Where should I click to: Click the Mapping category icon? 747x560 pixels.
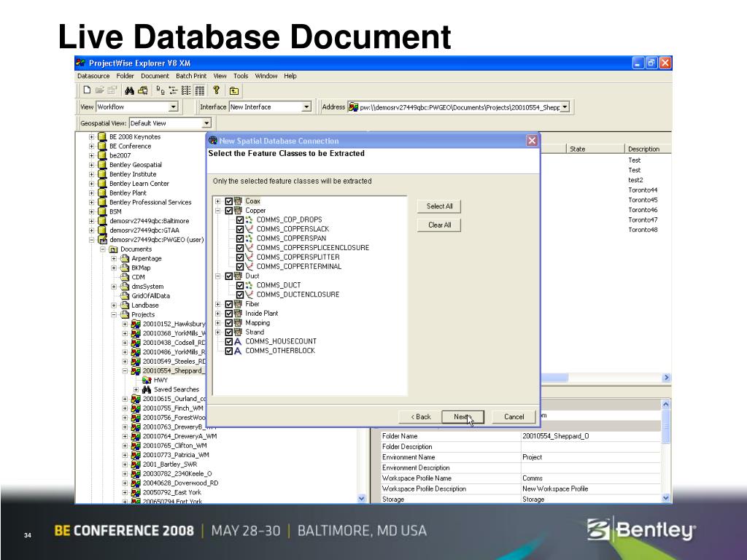pyautogui.click(x=238, y=323)
